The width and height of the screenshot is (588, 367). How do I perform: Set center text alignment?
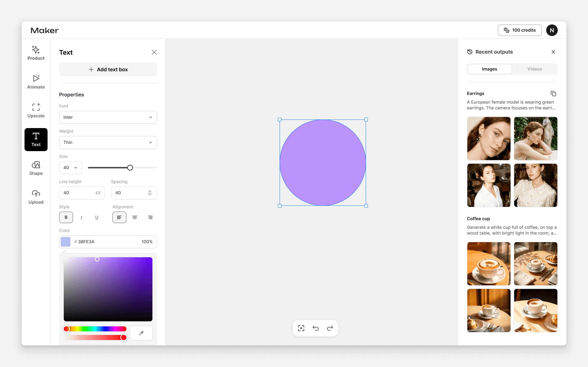pos(135,217)
